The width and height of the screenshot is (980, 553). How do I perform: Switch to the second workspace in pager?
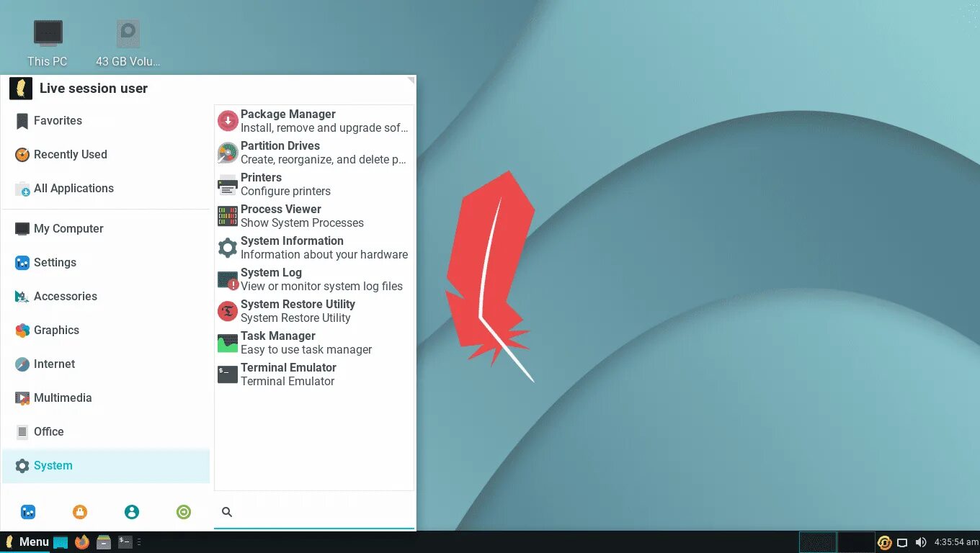[x=856, y=542]
